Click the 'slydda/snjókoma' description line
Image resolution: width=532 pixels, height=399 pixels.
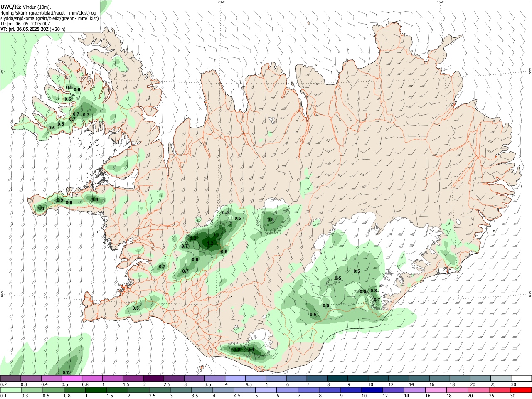(x=50, y=18)
